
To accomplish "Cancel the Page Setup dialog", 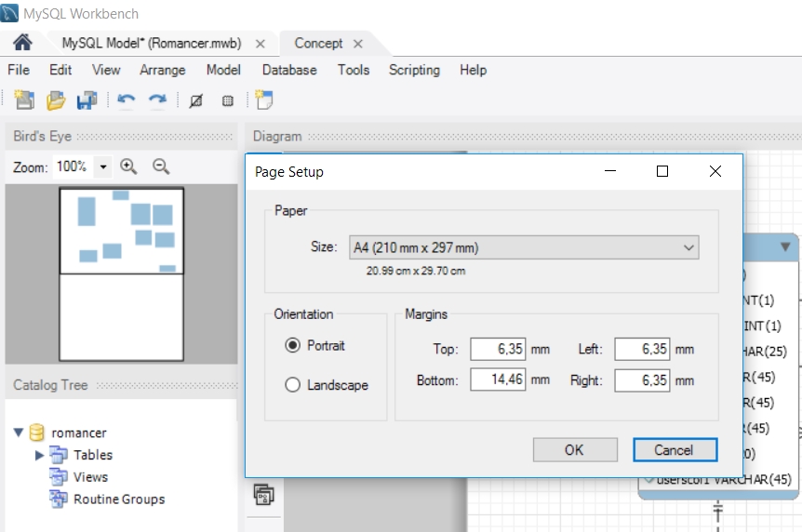I will [675, 449].
